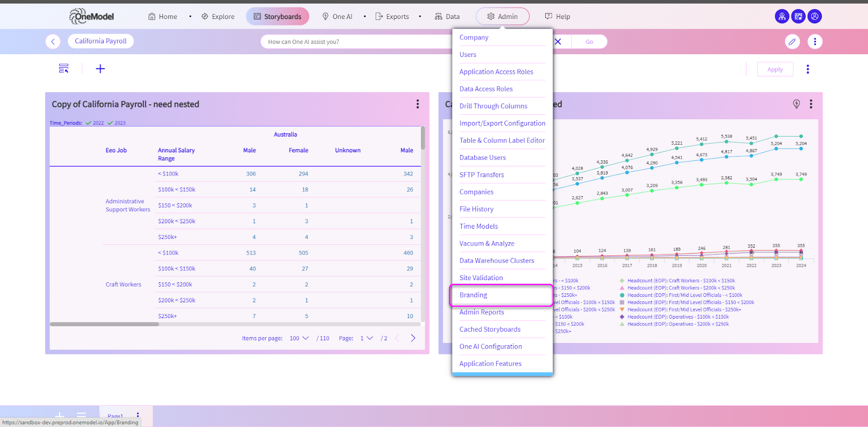868x427 pixels.
Task: Open the filter list icon
Action: click(x=63, y=68)
